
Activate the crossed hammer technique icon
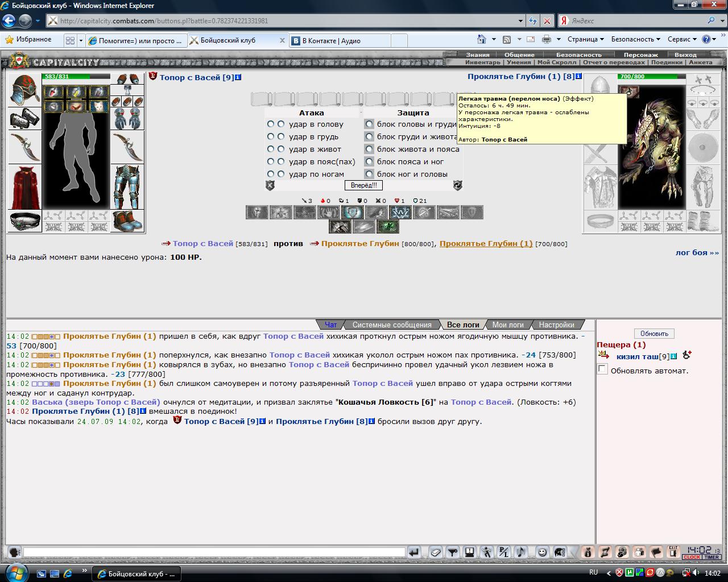point(340,227)
